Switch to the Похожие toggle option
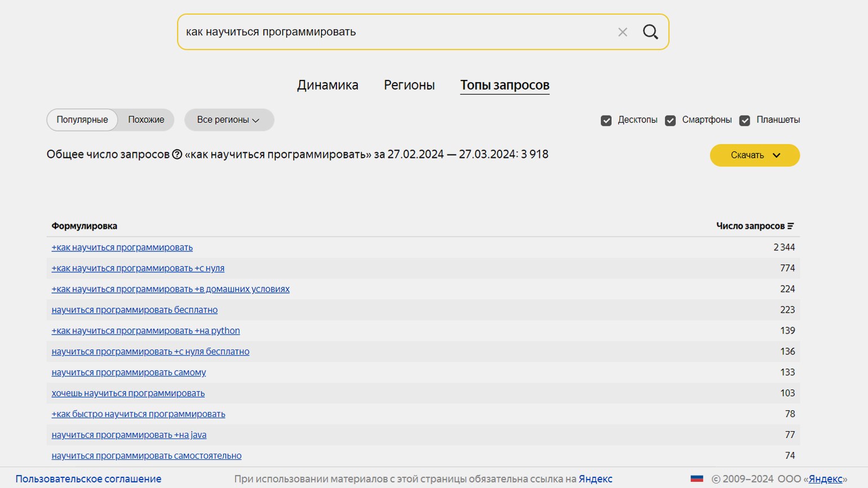Image resolution: width=868 pixels, height=488 pixels. click(146, 120)
